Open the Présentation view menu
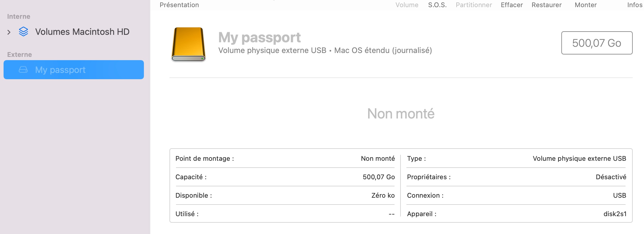Image resolution: width=644 pixels, height=234 pixels. click(x=179, y=5)
